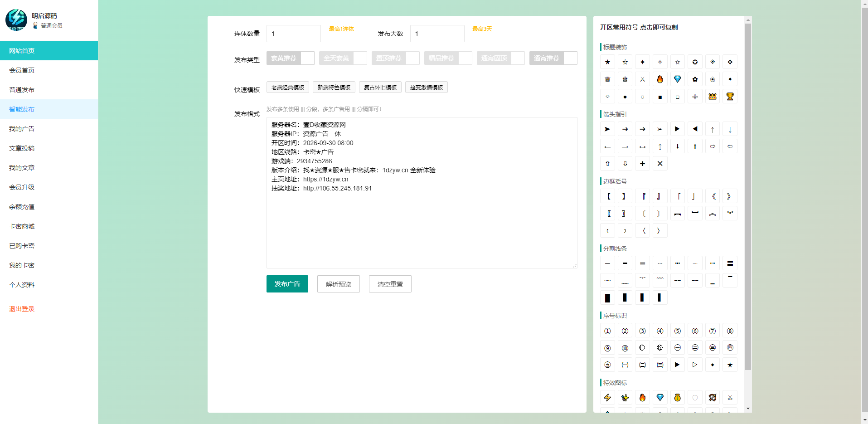The width and height of the screenshot is (868, 424).
Task: Open 余额充值 from the sidebar
Action: coord(49,207)
